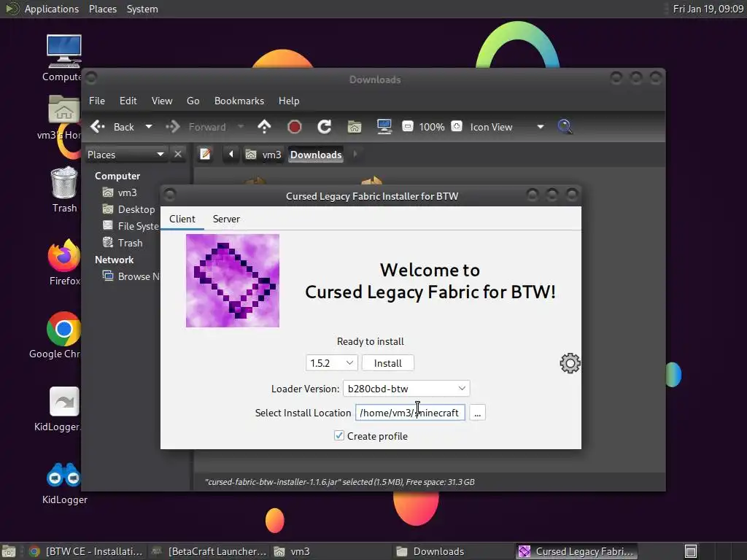Switch to vm3 taskbar window
Screen dimensions: 747x560
tap(330, 551)
